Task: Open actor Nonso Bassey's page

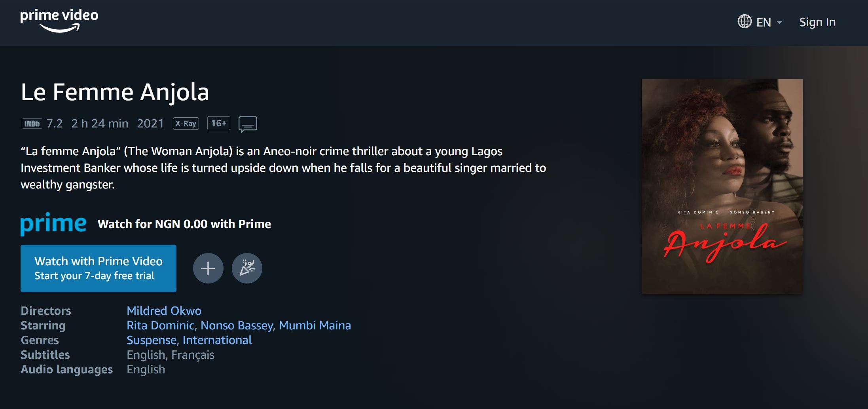Action: click(237, 325)
